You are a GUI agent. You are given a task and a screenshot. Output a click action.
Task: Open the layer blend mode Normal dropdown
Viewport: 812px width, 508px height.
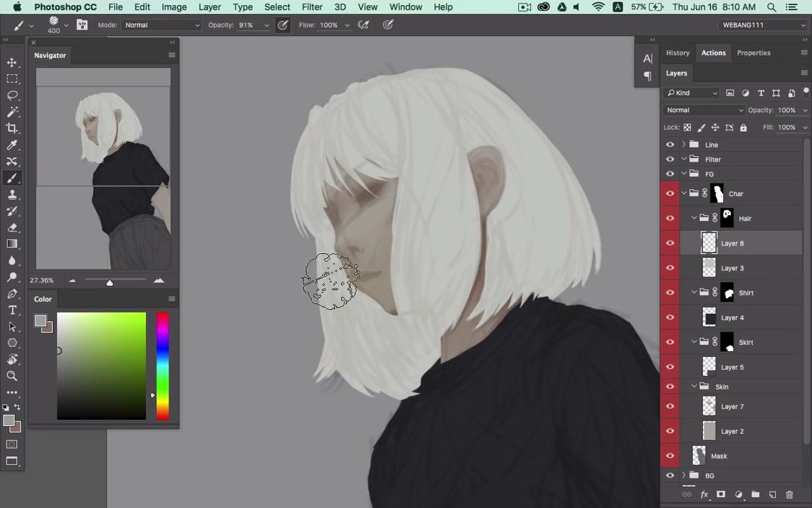703,110
